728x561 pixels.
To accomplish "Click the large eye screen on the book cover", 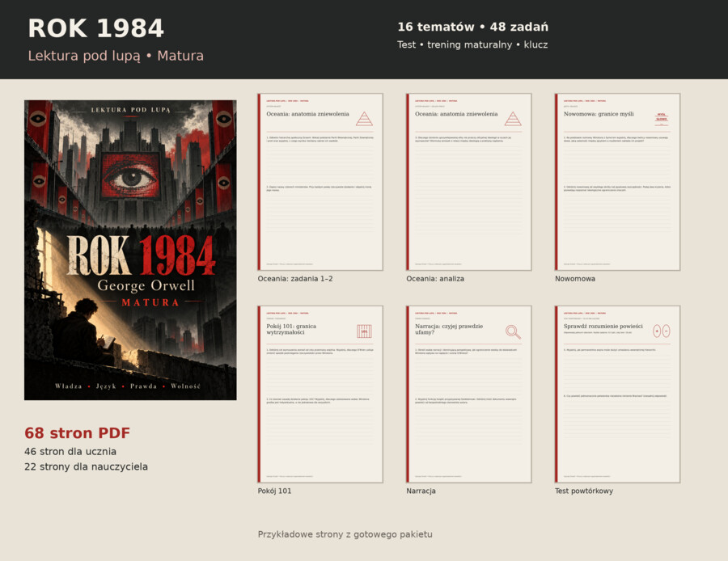I will 131,176.
